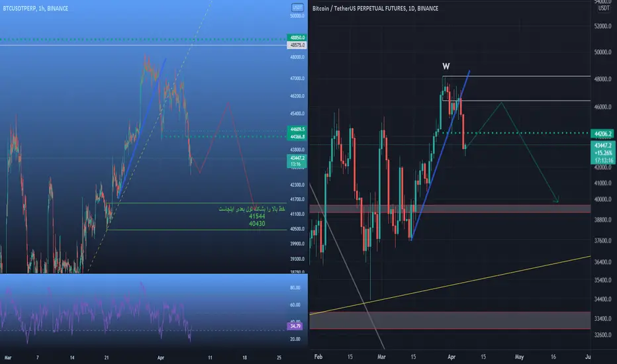Click the +15.26% last price label on the daily chart
The height and width of the screenshot is (364, 617).
[x=603, y=153]
